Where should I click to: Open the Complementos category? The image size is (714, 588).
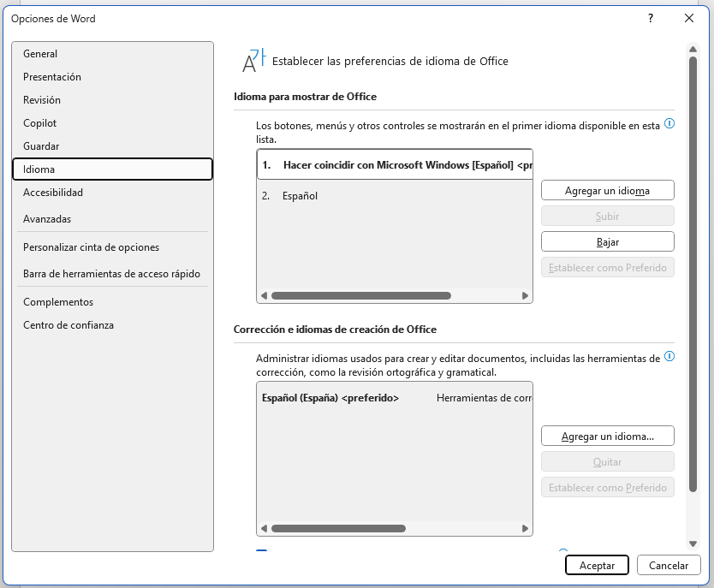point(112,302)
